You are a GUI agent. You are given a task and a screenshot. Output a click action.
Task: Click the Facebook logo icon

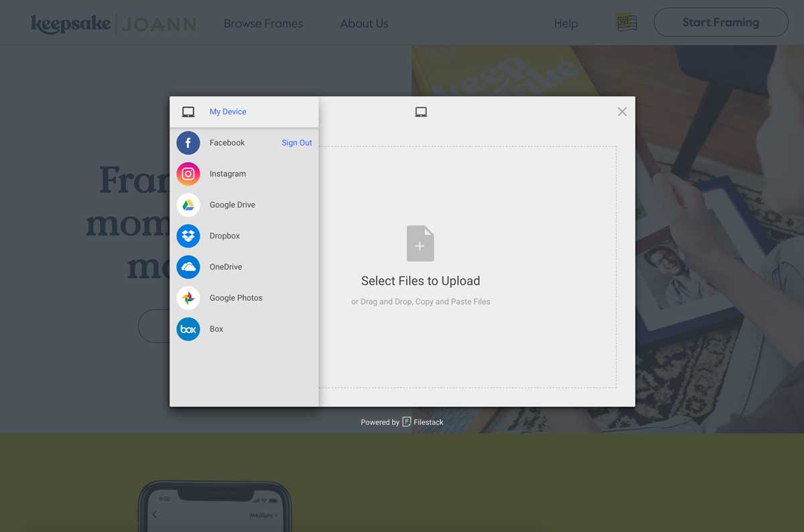[x=188, y=143]
